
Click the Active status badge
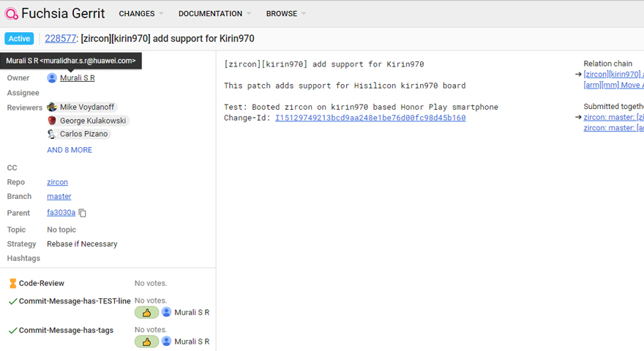coord(19,39)
